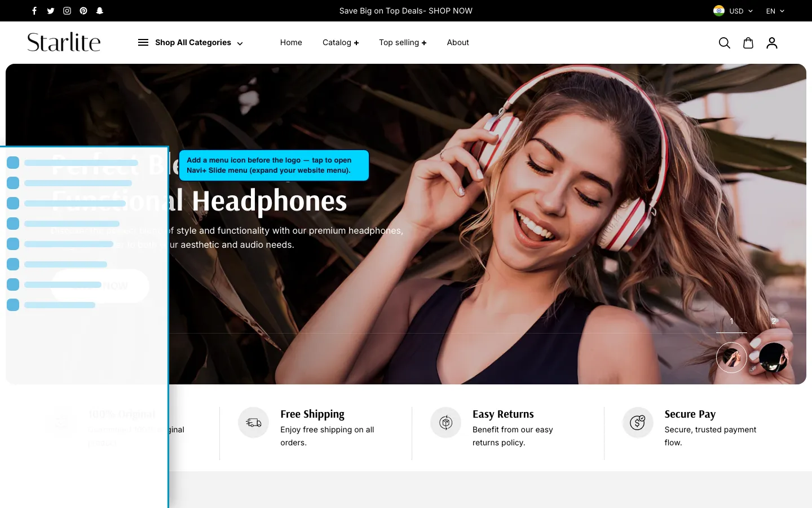
Task: Open the Instagram social link
Action: point(67,11)
